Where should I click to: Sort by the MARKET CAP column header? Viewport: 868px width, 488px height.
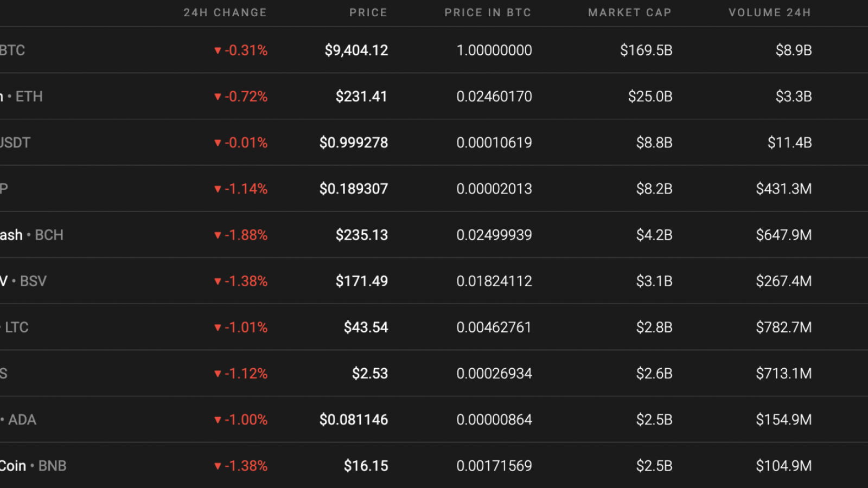630,12
